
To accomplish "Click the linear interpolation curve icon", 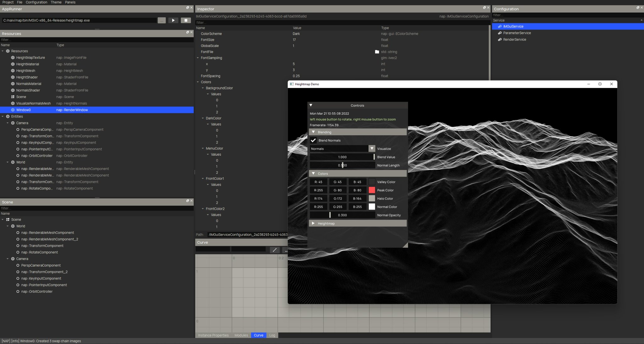I will click(275, 250).
